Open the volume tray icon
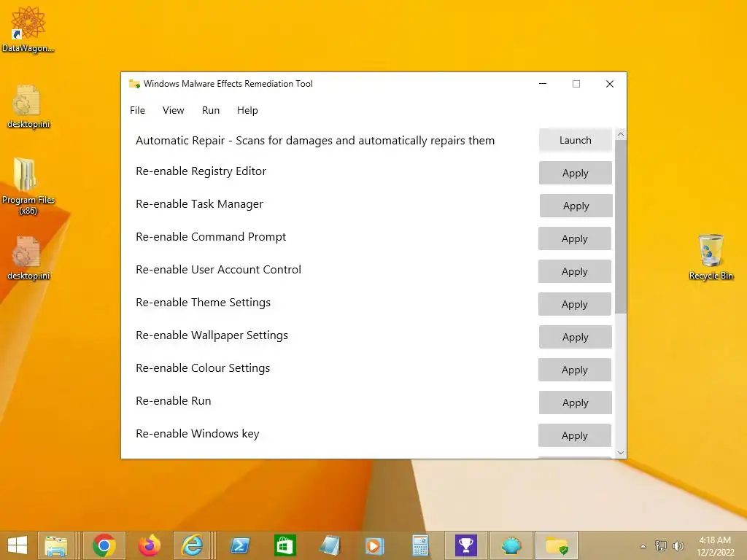This screenshot has width=747, height=560. pyautogui.click(x=678, y=545)
